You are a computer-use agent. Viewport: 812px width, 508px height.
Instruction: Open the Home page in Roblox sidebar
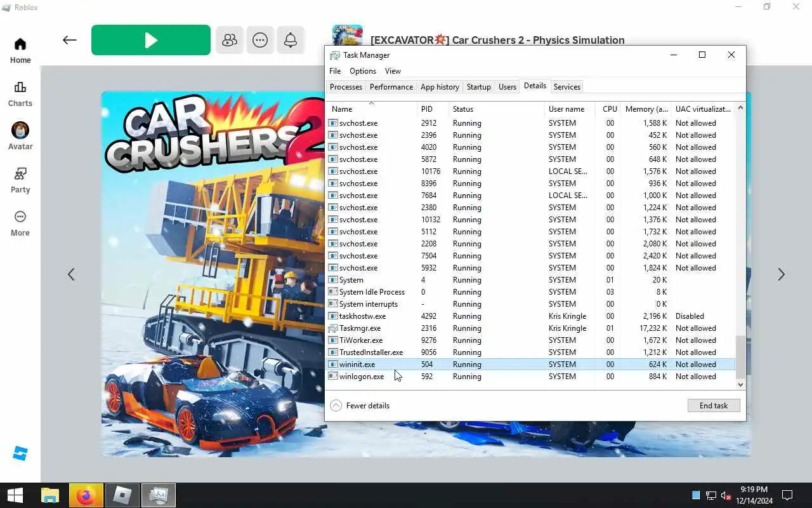tap(20, 51)
